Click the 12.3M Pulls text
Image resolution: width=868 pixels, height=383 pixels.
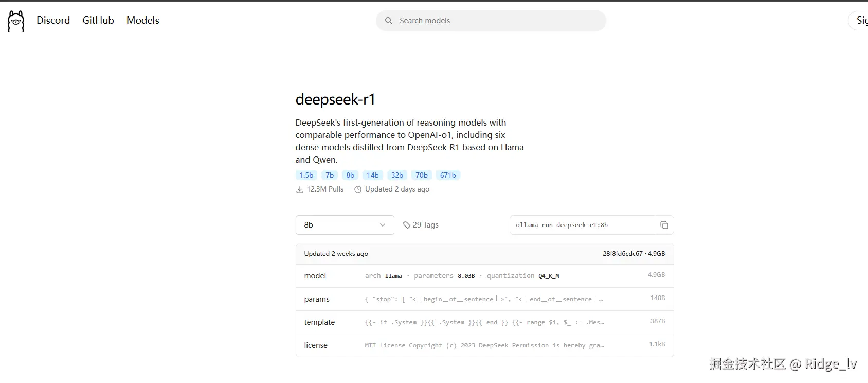pos(325,189)
